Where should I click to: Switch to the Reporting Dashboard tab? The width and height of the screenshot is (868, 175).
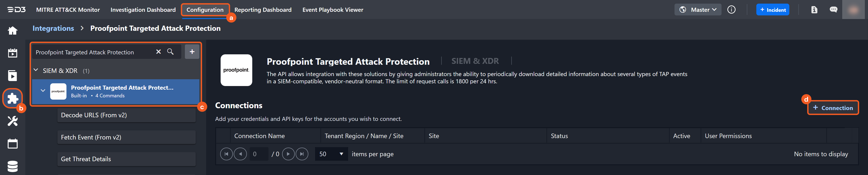[263, 10]
